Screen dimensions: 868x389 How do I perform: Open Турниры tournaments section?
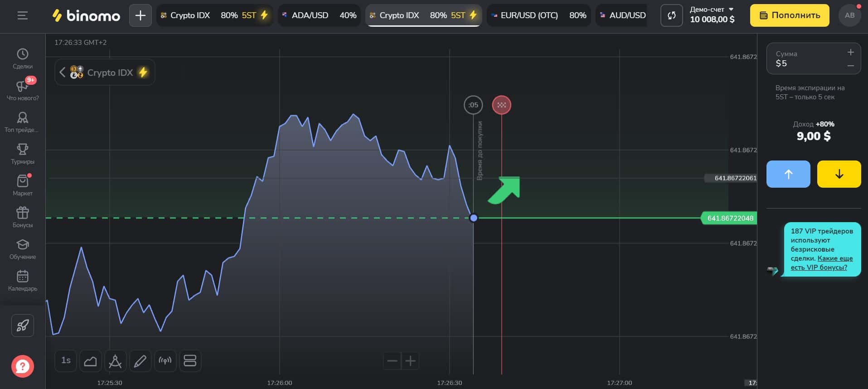pos(23,154)
